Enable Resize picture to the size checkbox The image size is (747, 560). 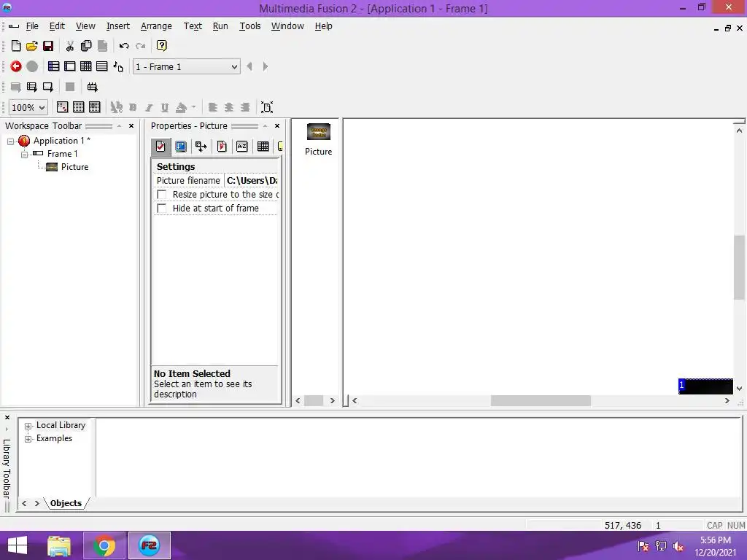pyautogui.click(x=162, y=195)
